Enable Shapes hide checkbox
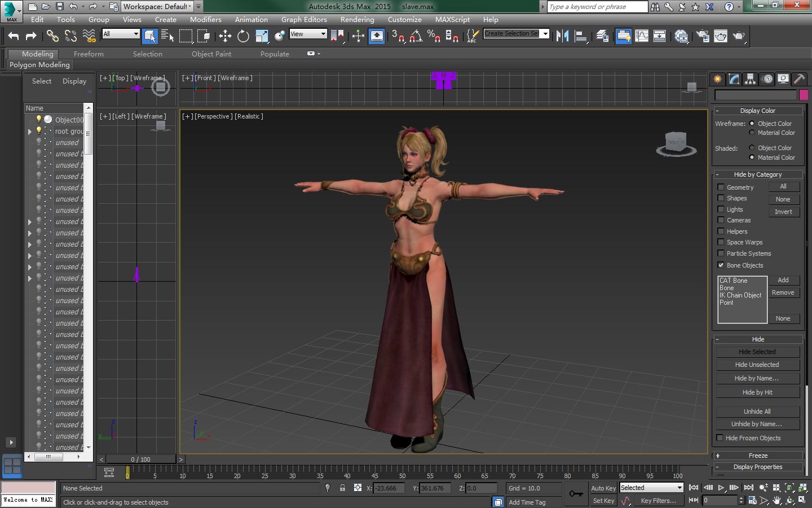This screenshot has width=812, height=508. pyautogui.click(x=721, y=198)
